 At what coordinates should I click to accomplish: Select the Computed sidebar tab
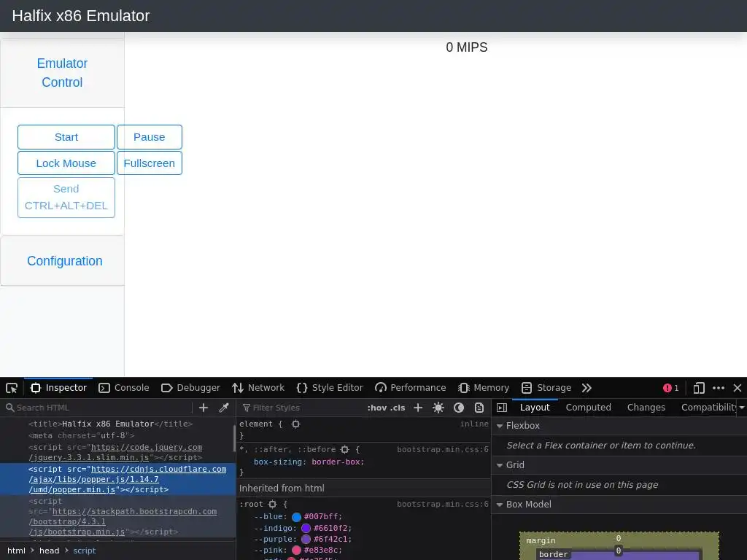click(589, 408)
